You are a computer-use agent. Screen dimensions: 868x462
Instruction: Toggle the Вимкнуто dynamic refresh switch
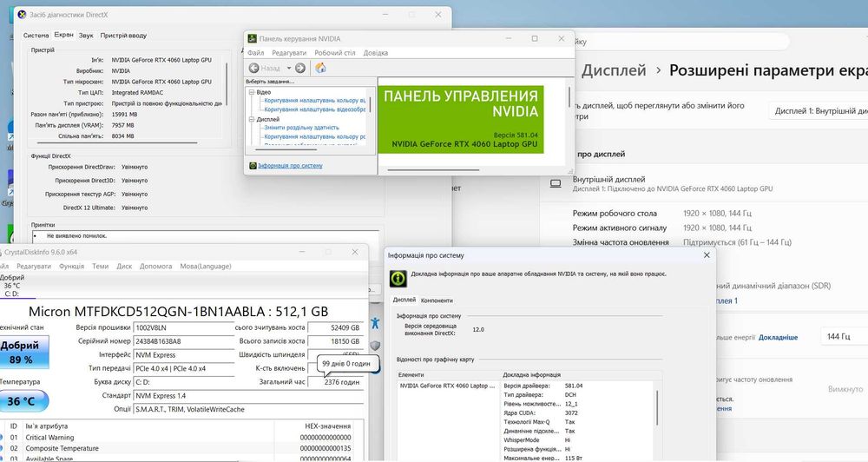coord(845,389)
